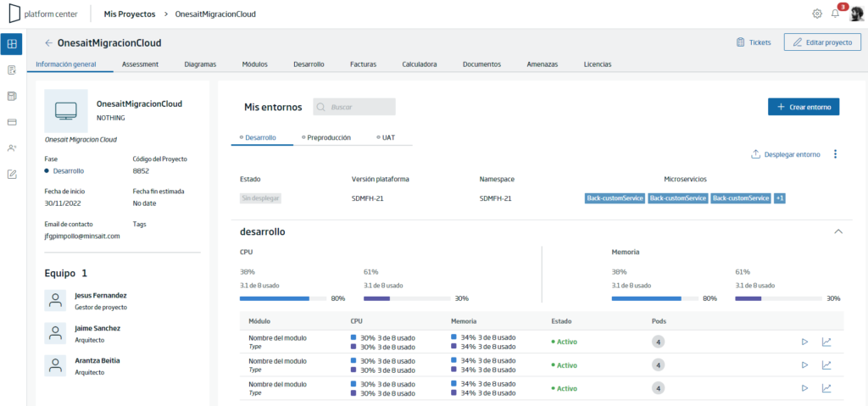
Task: Click Desplegar entorno link
Action: point(786,154)
